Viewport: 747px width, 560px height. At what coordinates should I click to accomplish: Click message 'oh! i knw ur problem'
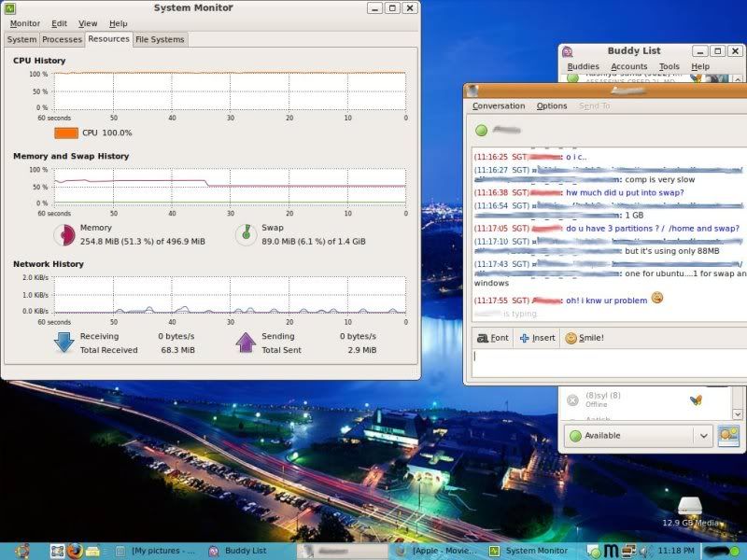pos(606,301)
